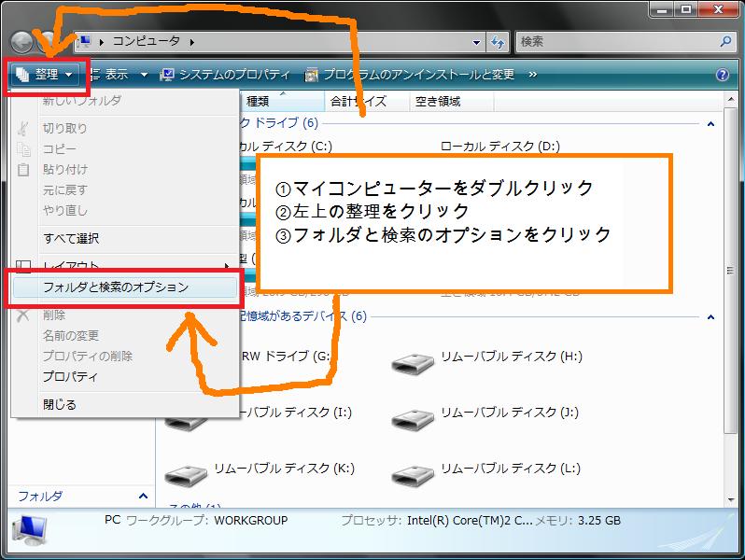Click the computer icon in address bar
The height and width of the screenshot is (560, 745).
86,42
